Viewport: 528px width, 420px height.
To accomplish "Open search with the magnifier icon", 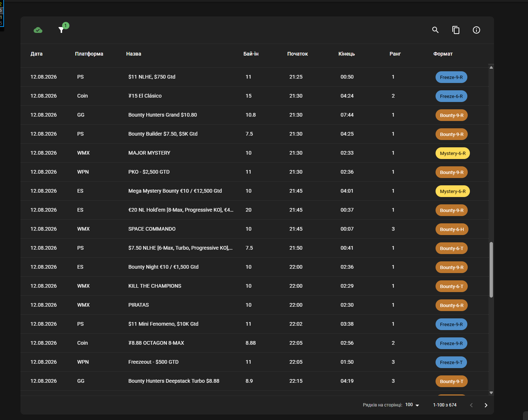I will pyautogui.click(x=435, y=30).
